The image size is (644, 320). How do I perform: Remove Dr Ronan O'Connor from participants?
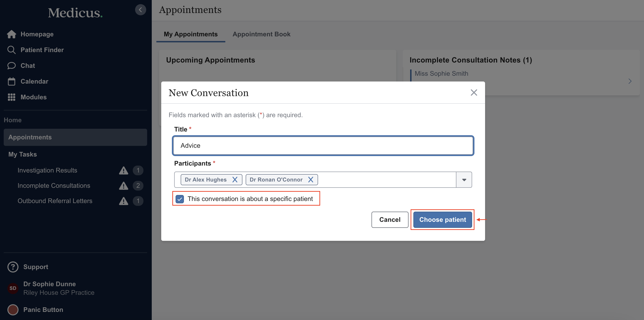[311, 179]
